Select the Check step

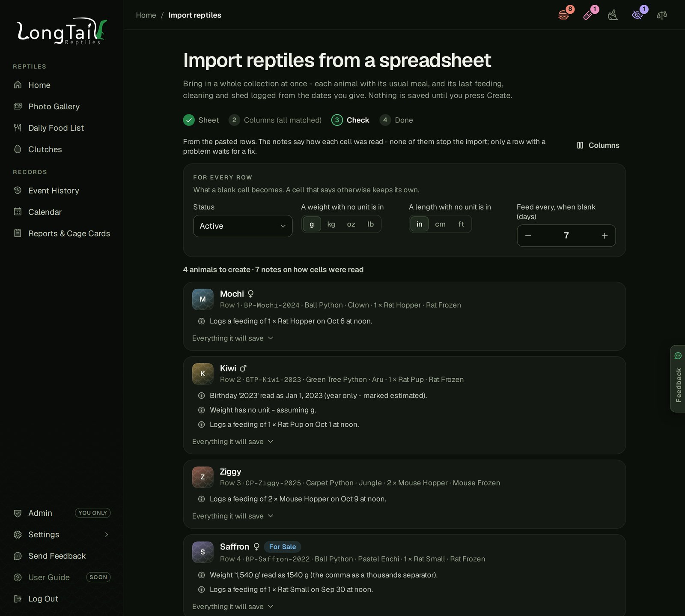click(350, 120)
